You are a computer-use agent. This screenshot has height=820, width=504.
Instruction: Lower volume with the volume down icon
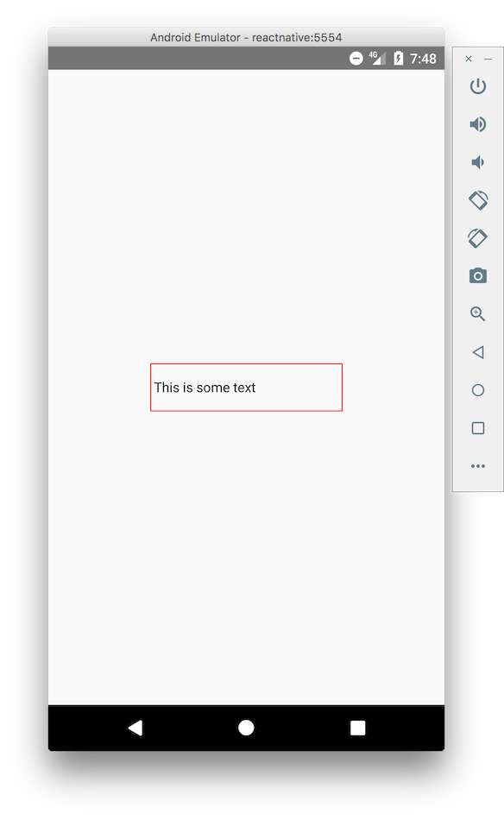(x=477, y=162)
